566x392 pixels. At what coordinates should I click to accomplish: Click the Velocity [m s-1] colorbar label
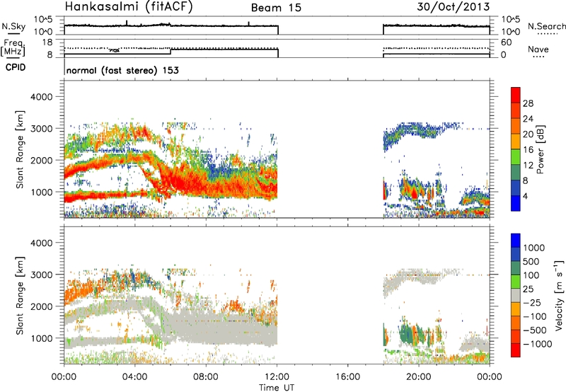pyautogui.click(x=559, y=295)
